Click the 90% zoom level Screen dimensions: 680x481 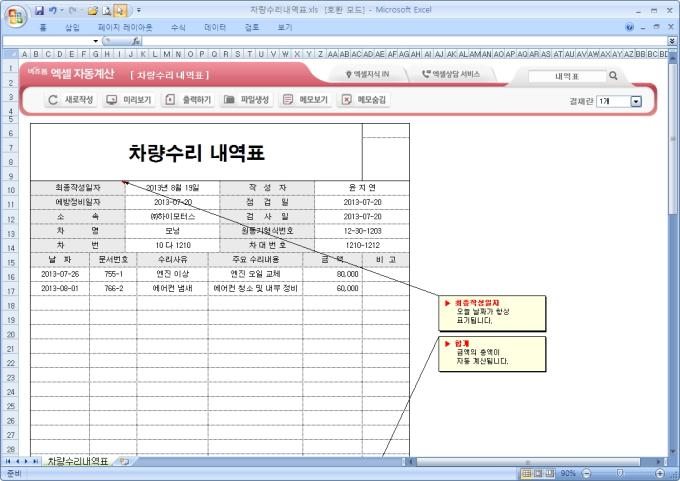click(x=568, y=473)
